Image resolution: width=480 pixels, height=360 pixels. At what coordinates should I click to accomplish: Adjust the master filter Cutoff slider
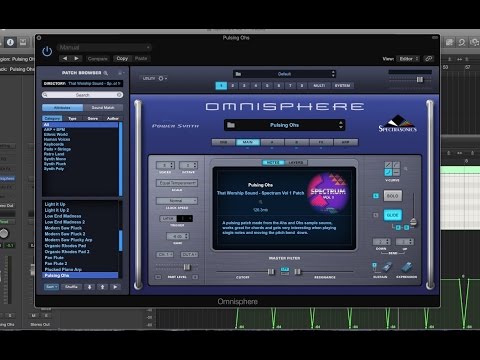click(x=271, y=272)
